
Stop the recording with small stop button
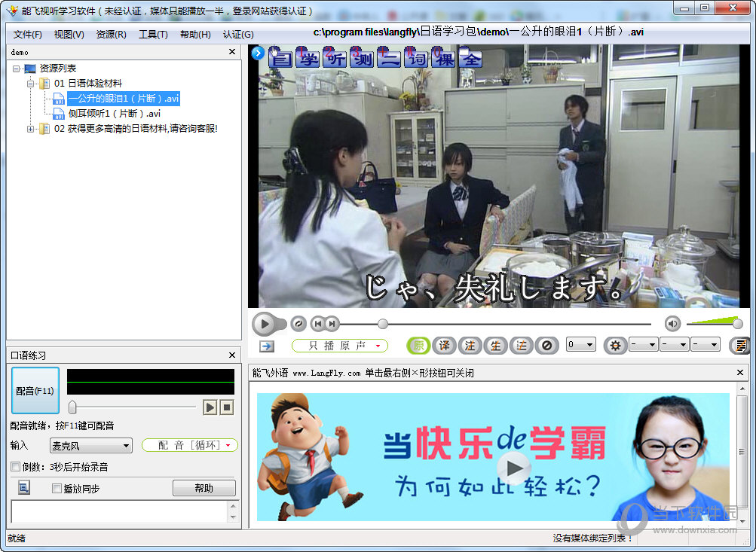coord(227,407)
